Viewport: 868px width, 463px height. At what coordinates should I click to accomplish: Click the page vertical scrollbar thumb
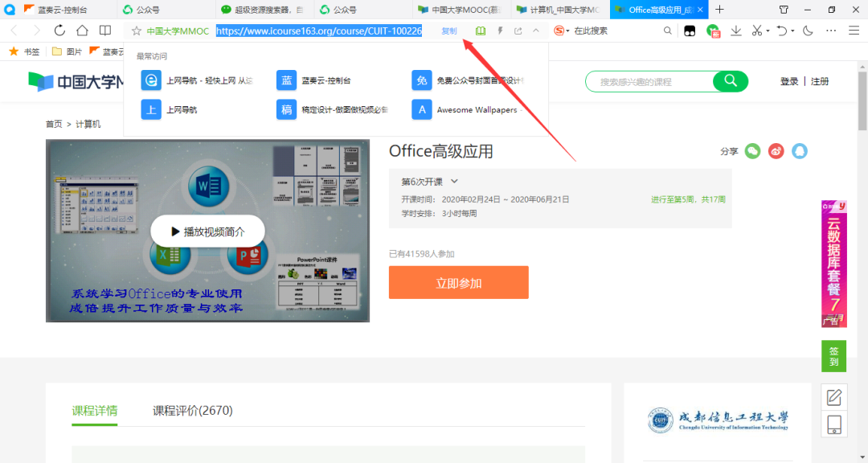(862, 100)
